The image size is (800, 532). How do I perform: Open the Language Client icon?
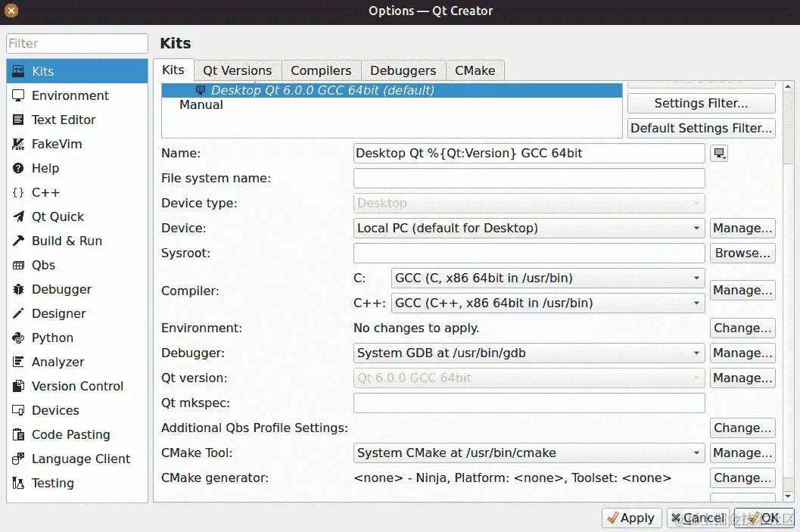pos(18,459)
